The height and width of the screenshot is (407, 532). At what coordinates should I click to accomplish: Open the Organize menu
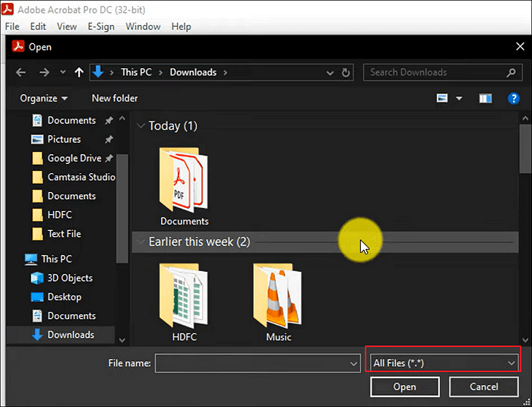(x=44, y=98)
